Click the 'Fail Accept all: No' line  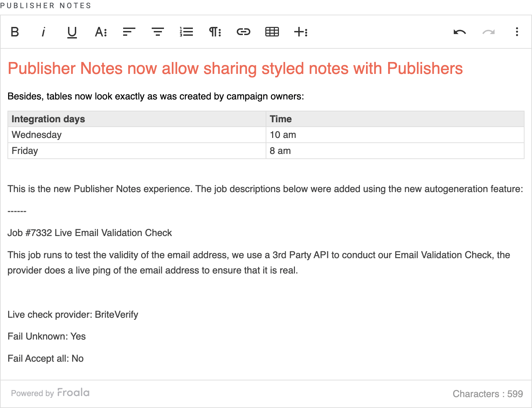point(46,359)
